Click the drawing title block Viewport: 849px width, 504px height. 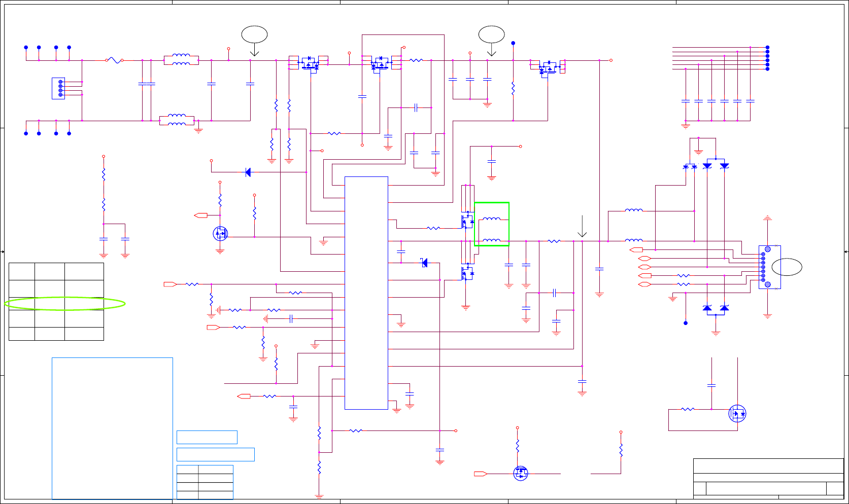(768, 479)
